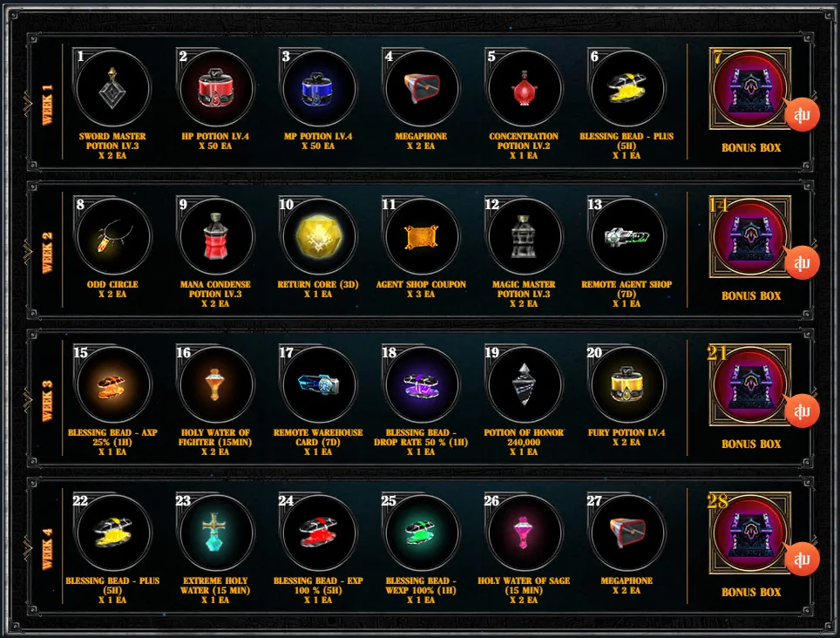This screenshot has width=840, height=638.
Task: Select the Potion of Honor 240,000 icon
Action: pos(524,385)
